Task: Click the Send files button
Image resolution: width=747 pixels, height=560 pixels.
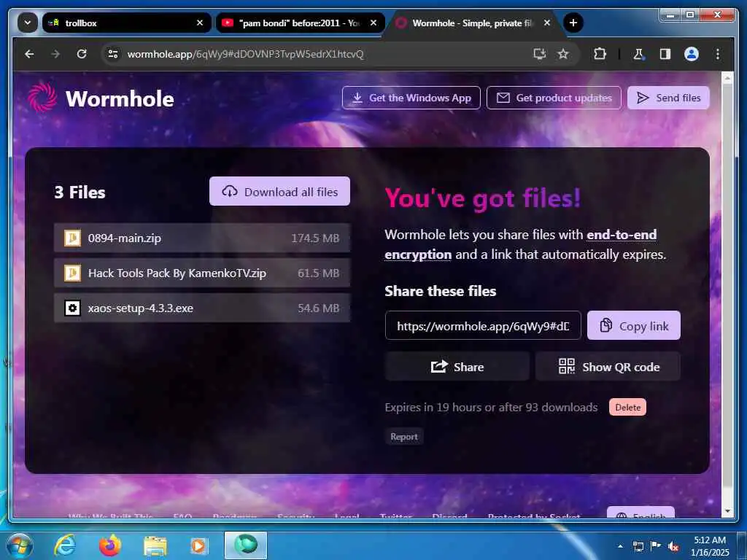Action: coord(668,98)
